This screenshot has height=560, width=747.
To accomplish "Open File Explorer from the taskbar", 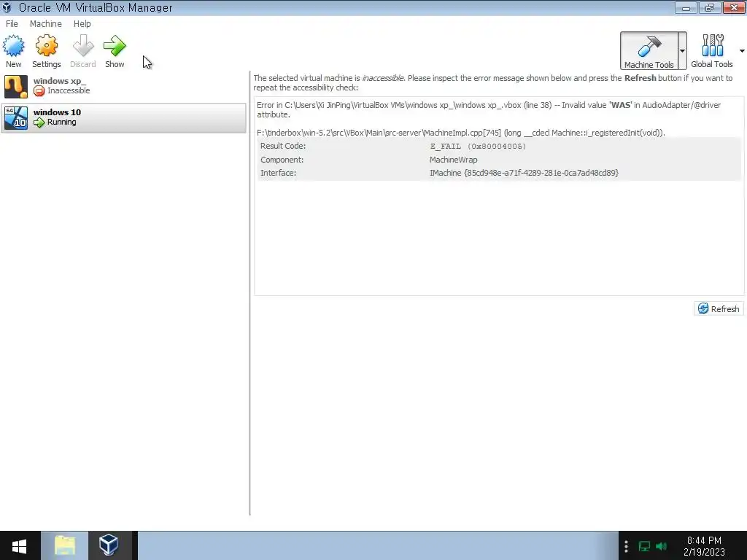I will [x=65, y=545].
